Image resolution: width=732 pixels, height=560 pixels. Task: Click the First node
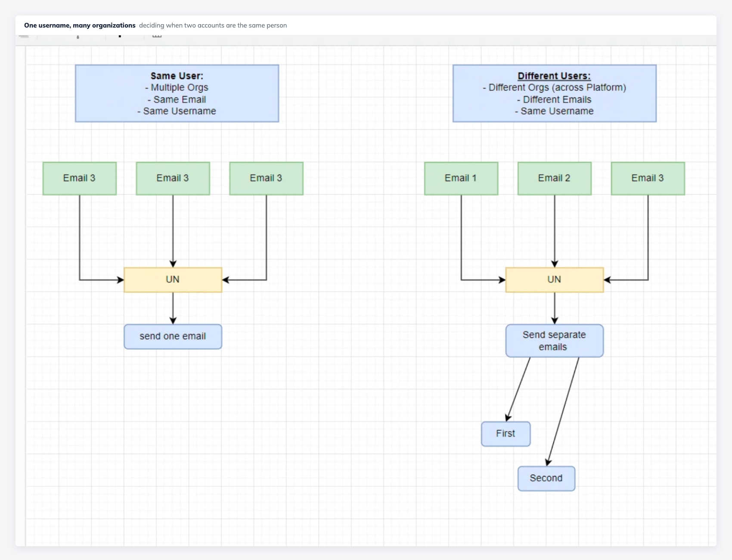point(506,434)
